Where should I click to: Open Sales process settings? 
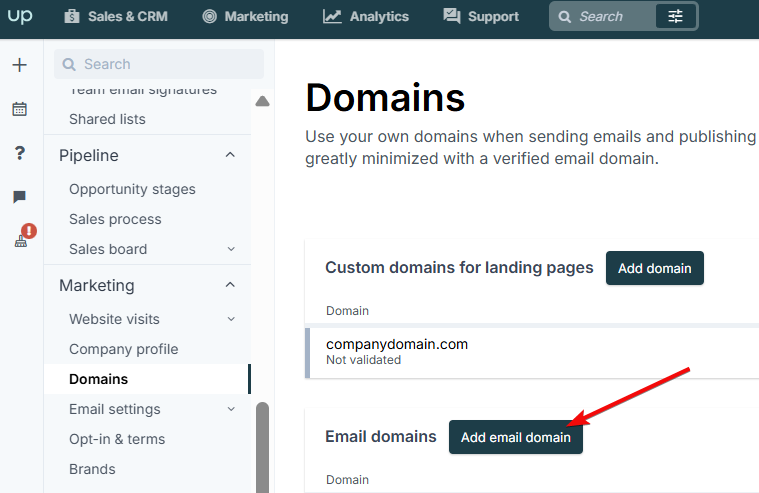point(115,219)
